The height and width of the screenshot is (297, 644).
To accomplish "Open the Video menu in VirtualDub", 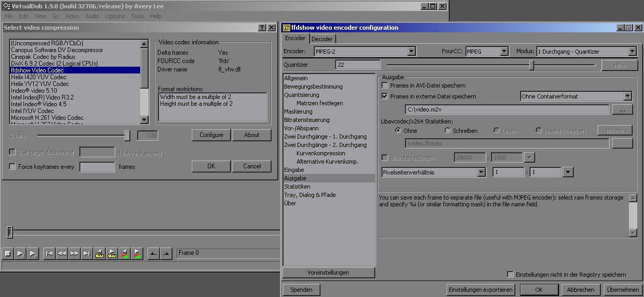I will tap(72, 16).
